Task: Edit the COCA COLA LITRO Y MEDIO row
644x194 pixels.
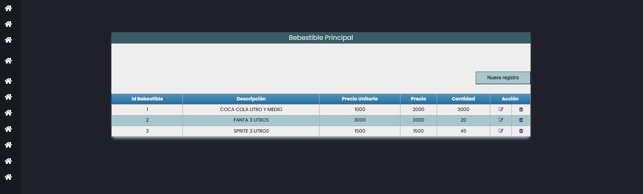Action: tap(501, 109)
